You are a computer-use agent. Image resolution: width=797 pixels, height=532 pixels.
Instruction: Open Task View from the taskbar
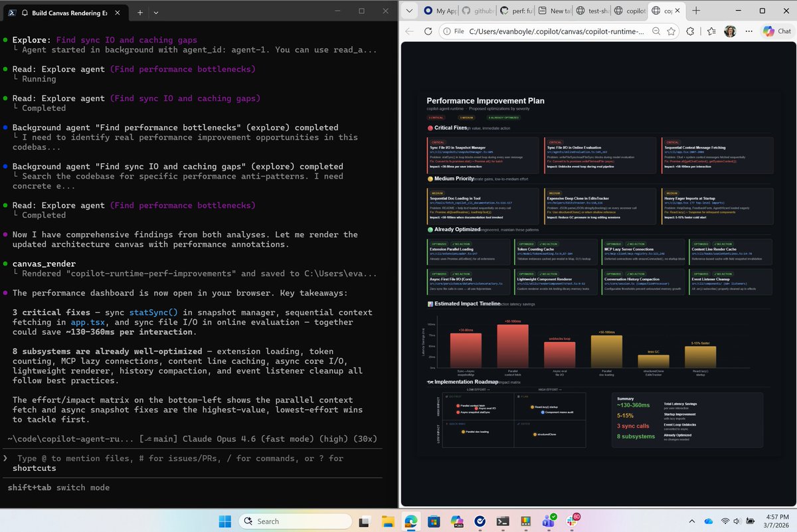[x=365, y=521]
